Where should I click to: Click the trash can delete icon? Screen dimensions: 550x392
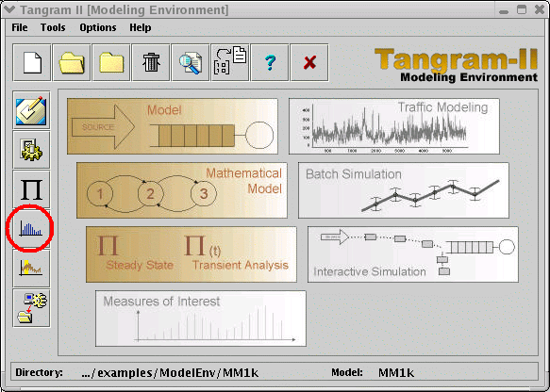coord(151,63)
